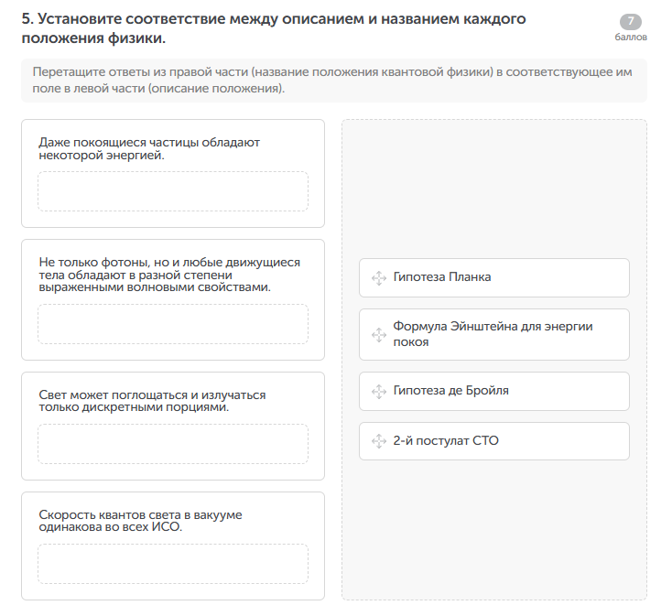Screen dimensions: 672x616
Task: Click drag handle icon beside Гипотеза Планка
Action: click(x=378, y=278)
